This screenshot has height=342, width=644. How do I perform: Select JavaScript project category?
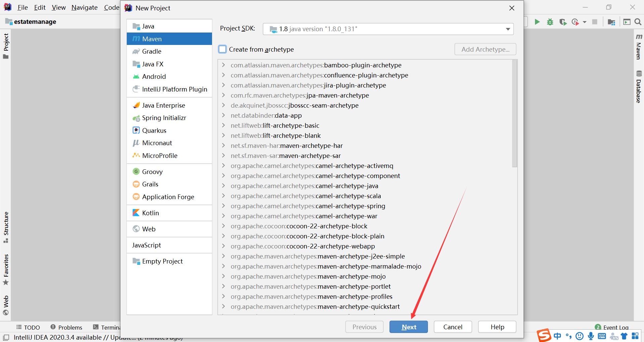point(169,245)
